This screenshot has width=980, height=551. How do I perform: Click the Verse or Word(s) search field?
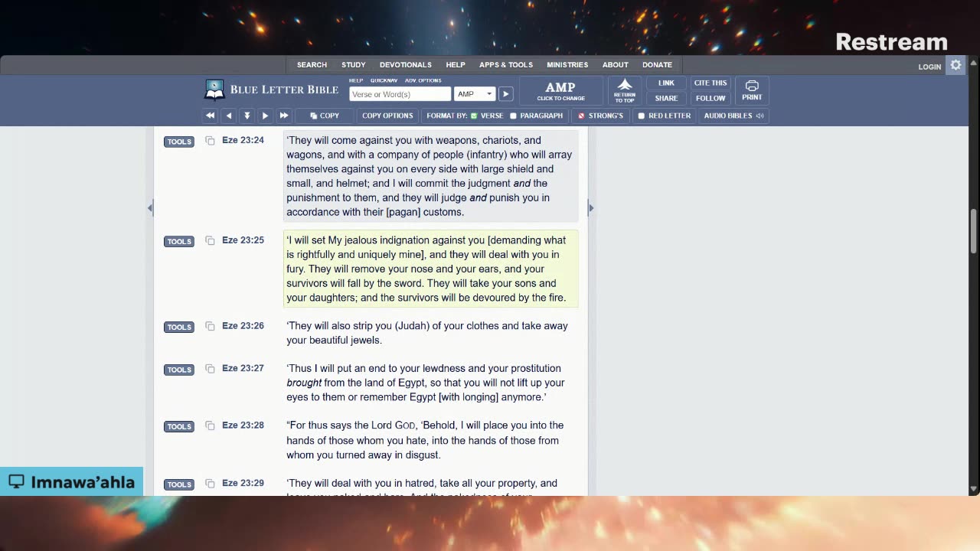pos(400,94)
